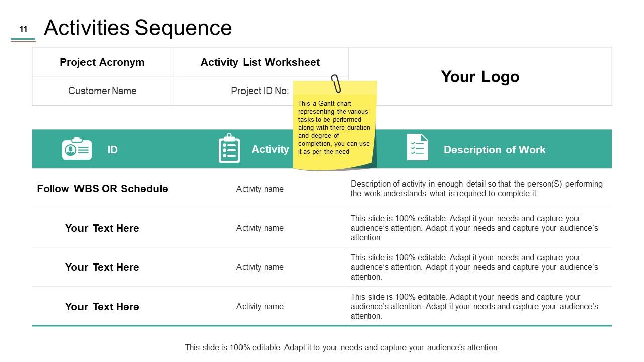The width and height of the screenshot is (644, 362).
Task: Select the footer editable slide text
Action: [342, 347]
